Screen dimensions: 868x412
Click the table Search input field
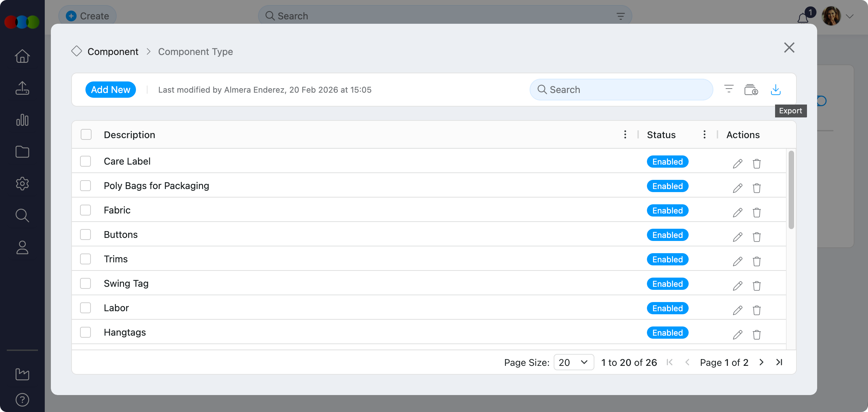[x=621, y=90]
